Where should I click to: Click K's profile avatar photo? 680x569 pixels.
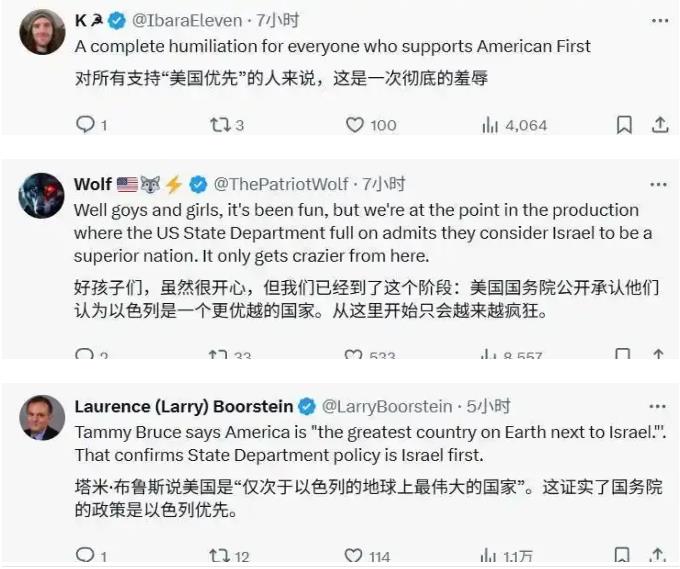42,31
